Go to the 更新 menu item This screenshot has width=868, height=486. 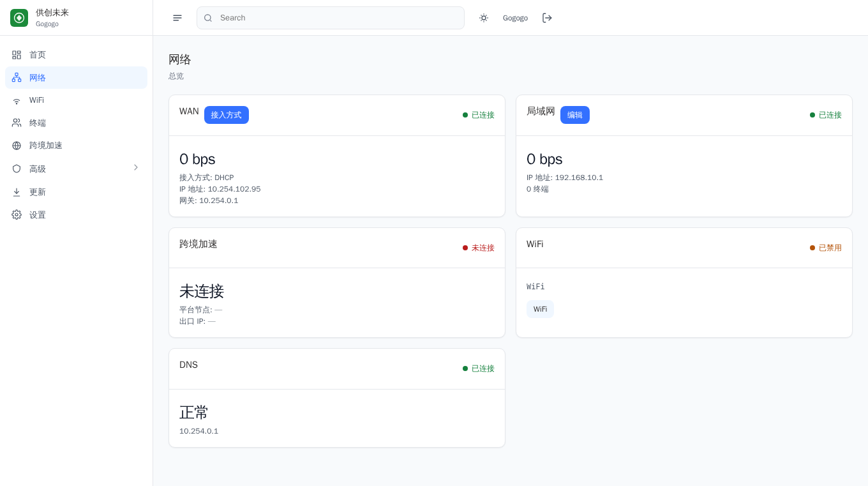[76, 192]
